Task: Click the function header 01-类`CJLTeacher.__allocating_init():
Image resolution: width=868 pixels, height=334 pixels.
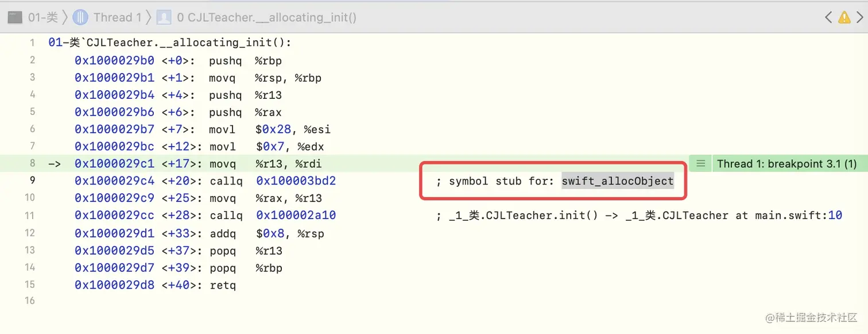Action: [170, 43]
